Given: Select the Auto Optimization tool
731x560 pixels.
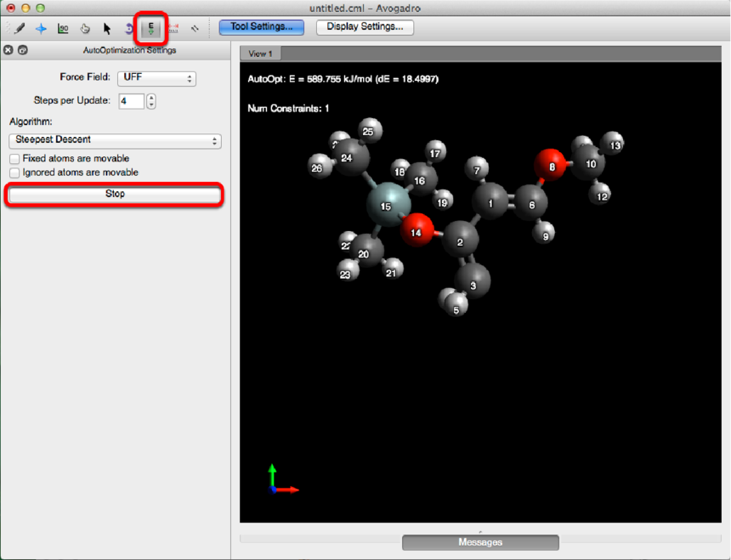Looking at the screenshot, I should (151, 28).
